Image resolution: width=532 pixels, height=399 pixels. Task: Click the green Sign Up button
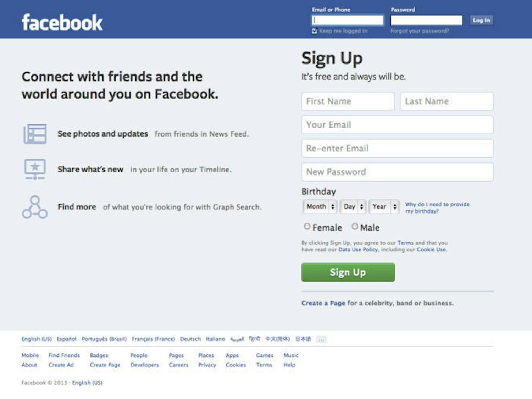(x=348, y=272)
